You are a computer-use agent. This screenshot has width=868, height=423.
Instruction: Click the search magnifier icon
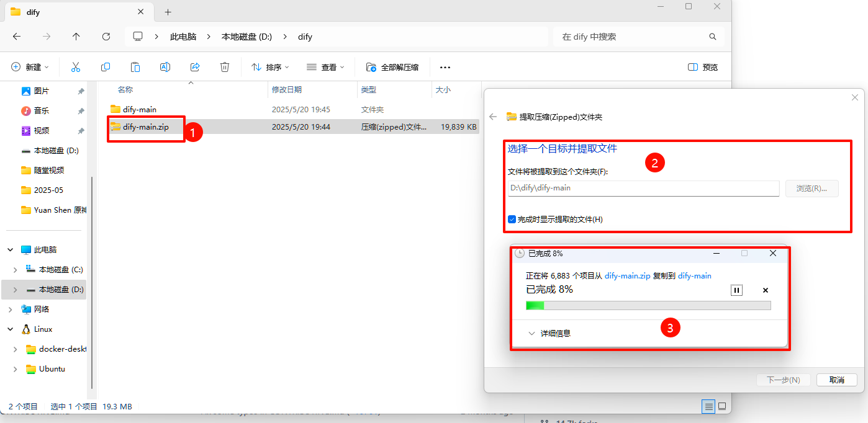[713, 37]
